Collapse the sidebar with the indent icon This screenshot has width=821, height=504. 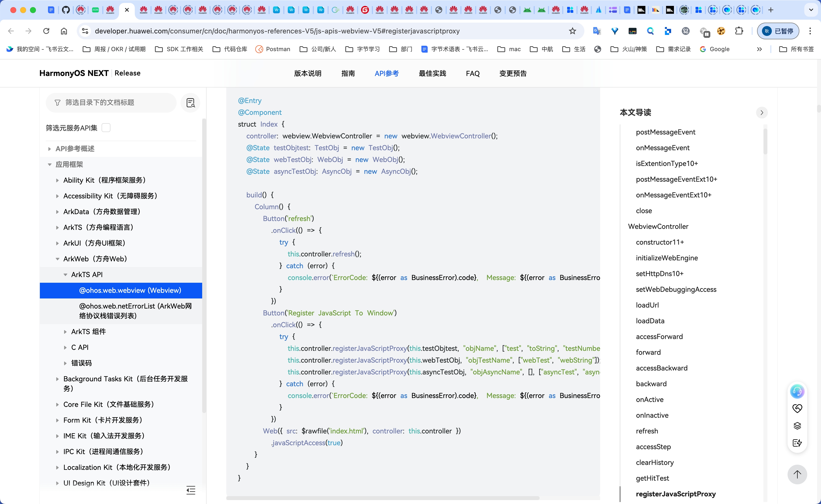(191, 490)
